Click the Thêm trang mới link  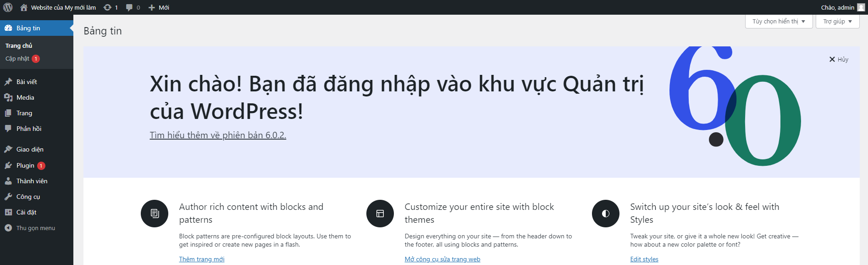(202, 259)
